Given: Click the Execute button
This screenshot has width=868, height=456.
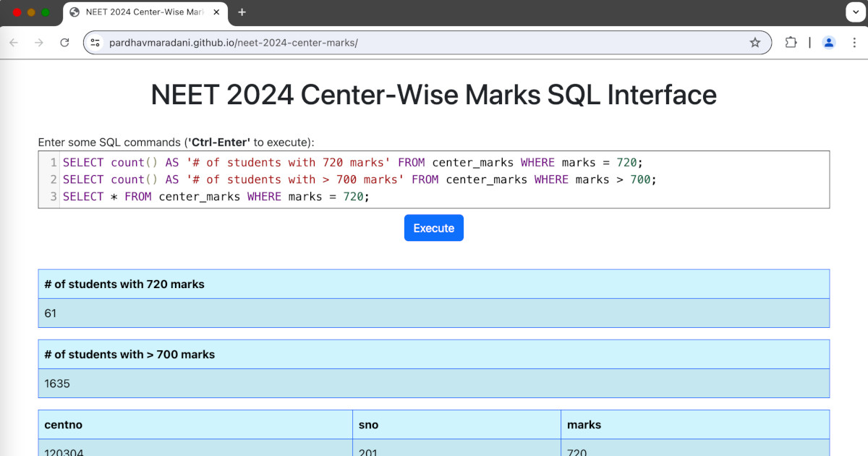Looking at the screenshot, I should (434, 228).
